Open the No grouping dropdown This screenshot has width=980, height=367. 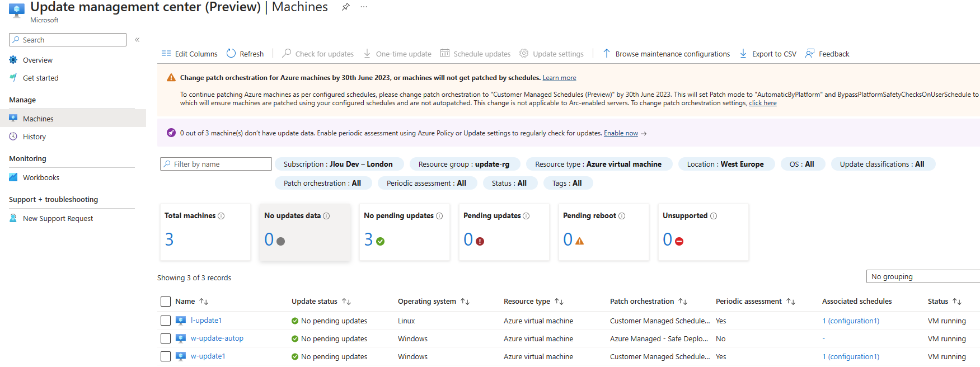click(923, 276)
